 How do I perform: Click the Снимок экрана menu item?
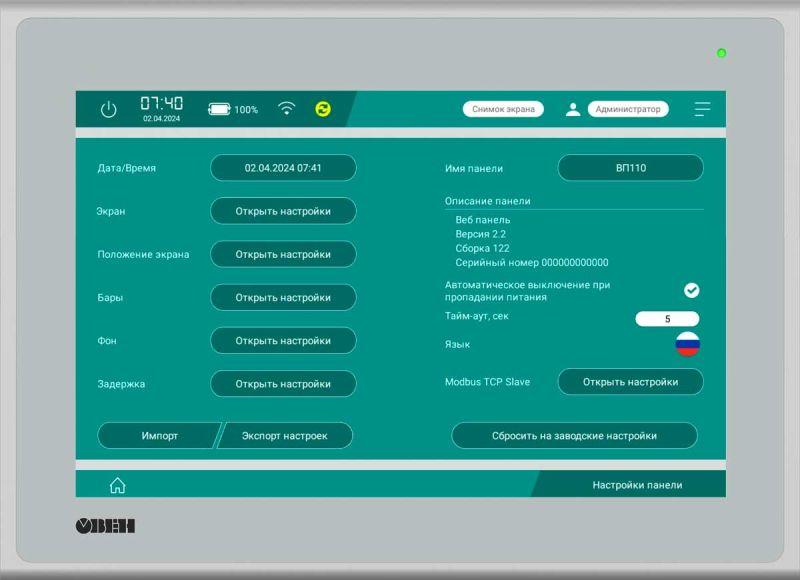tap(502, 108)
